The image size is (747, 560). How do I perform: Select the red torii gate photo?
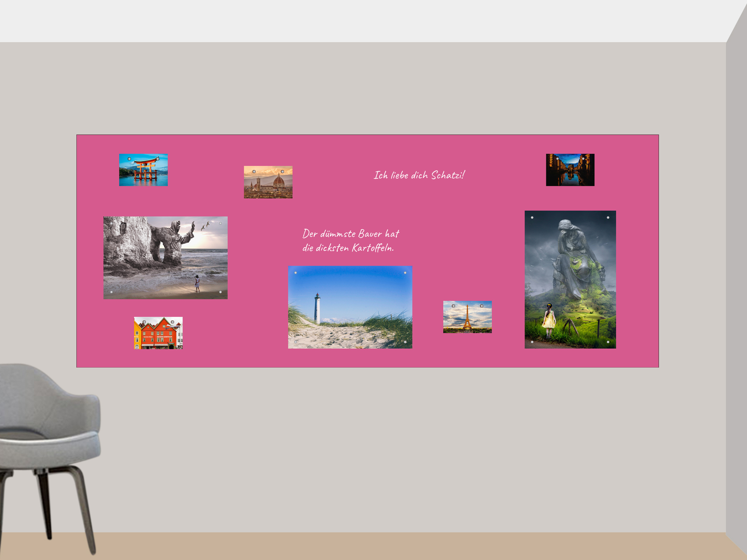click(143, 170)
